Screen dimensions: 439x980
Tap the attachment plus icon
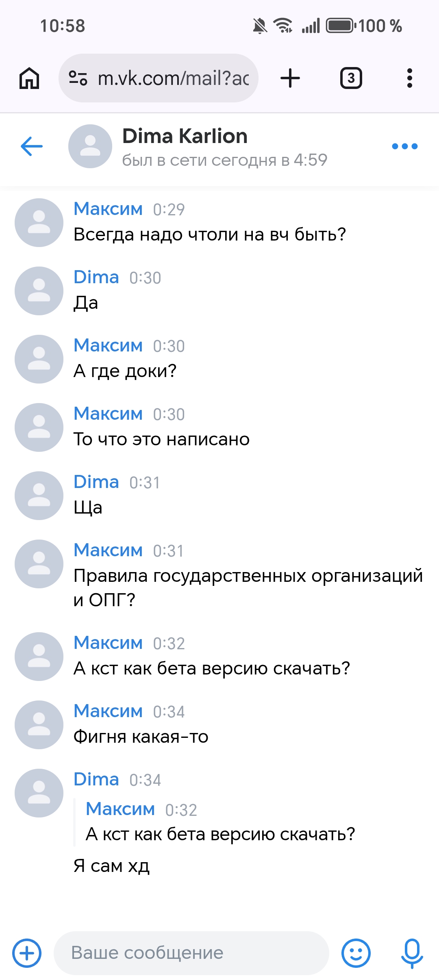(27, 953)
